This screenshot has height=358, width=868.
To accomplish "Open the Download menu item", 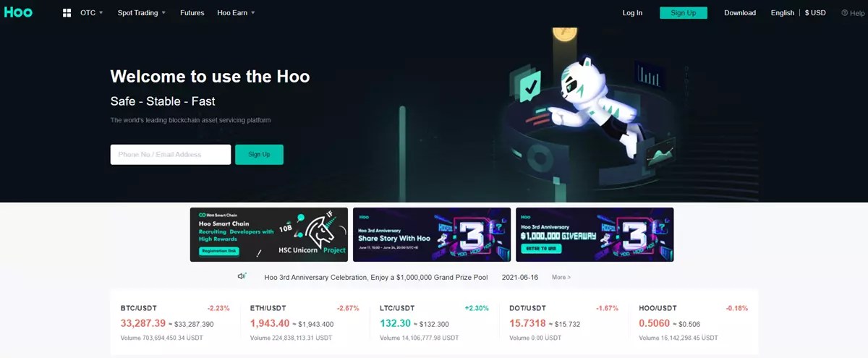I will coord(740,13).
